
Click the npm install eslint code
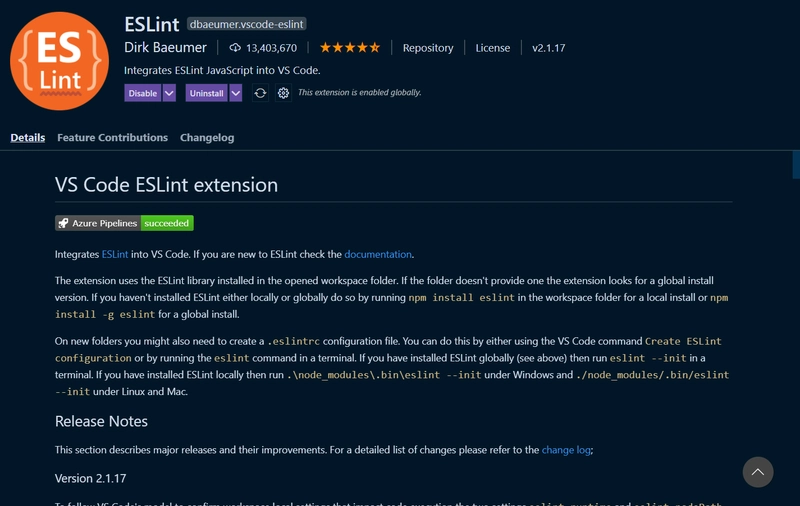(x=461, y=297)
